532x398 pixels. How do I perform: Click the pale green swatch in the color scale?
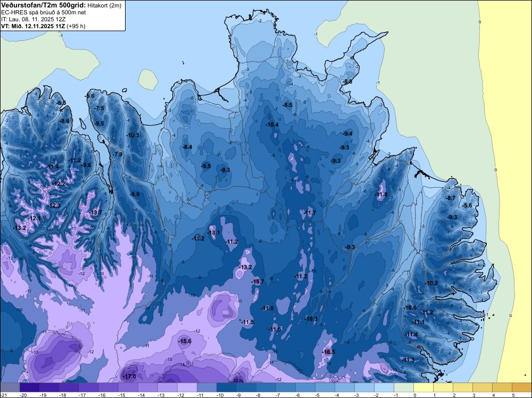coord(403,387)
